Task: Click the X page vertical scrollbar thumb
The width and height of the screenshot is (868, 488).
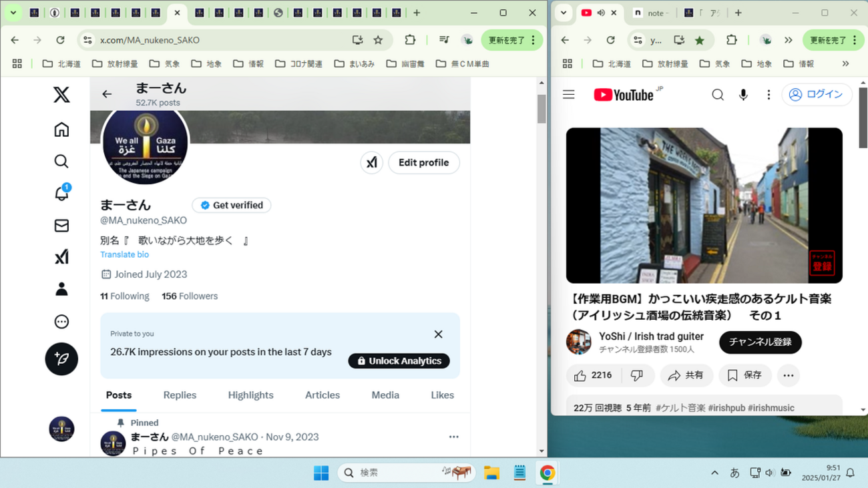Action: point(541,108)
